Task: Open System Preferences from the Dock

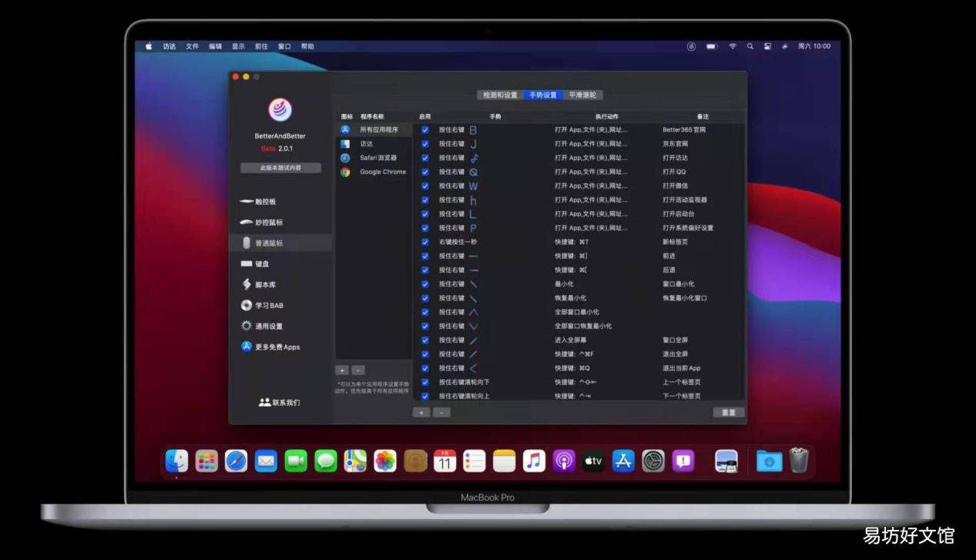Action: tap(653, 461)
